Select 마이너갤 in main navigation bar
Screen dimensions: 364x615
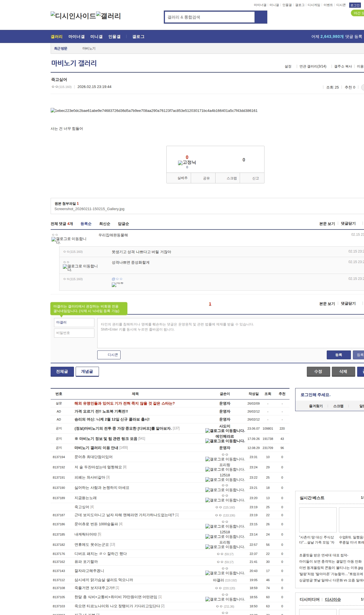click(76, 36)
